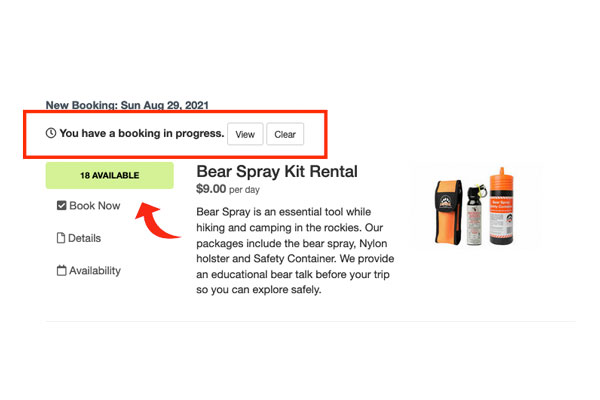Clear the booking in progress
600x400 pixels.
click(x=284, y=134)
